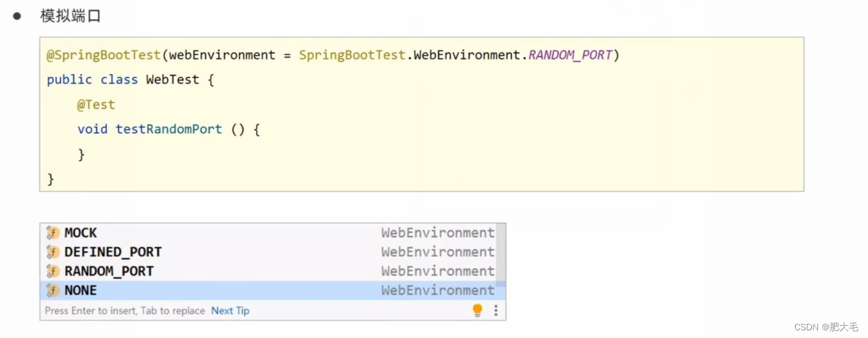Click the field icon beside RANDOM_PORT

pyautogui.click(x=52, y=271)
